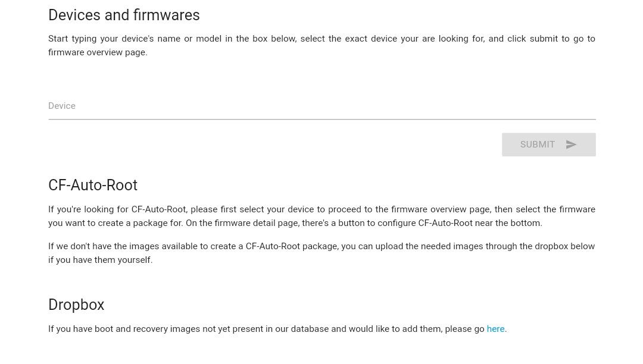This screenshot has height=364, width=643.
Task: Click the line starting 'If we don't have the images'
Action: (x=321, y=246)
